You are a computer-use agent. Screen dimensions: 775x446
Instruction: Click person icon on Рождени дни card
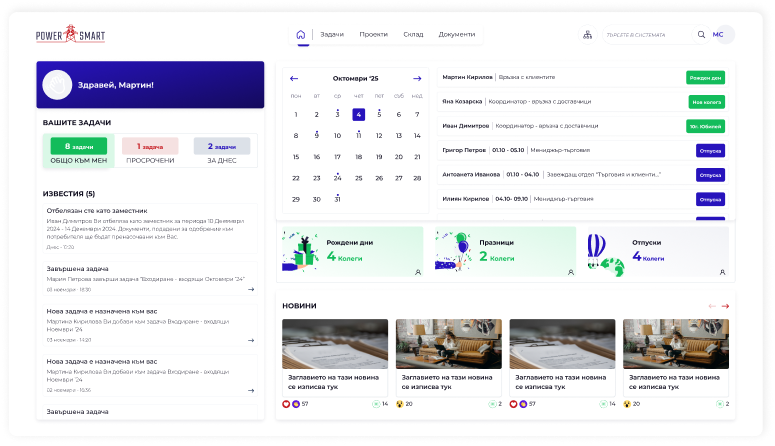tap(418, 272)
